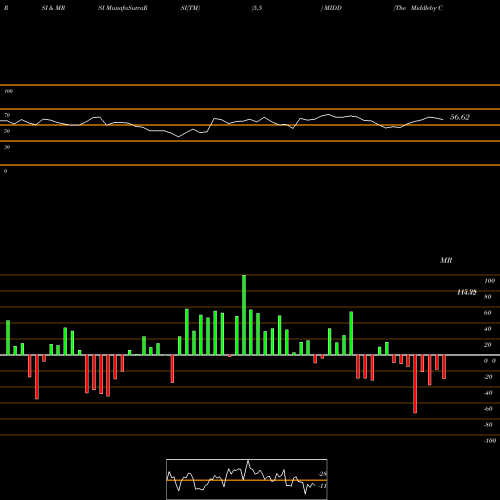Click the '(5,5' parameter text in header
The width and height of the screenshot is (500, 500).
257,8
